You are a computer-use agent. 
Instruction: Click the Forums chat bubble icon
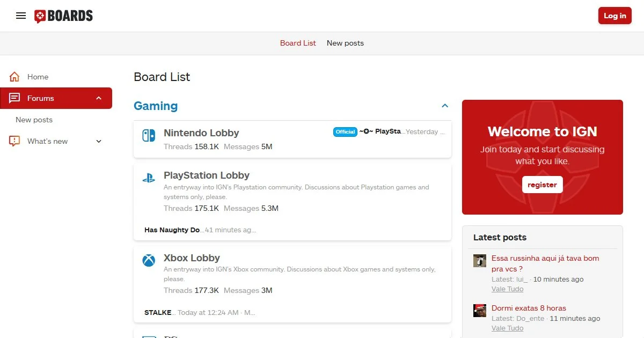coord(14,98)
